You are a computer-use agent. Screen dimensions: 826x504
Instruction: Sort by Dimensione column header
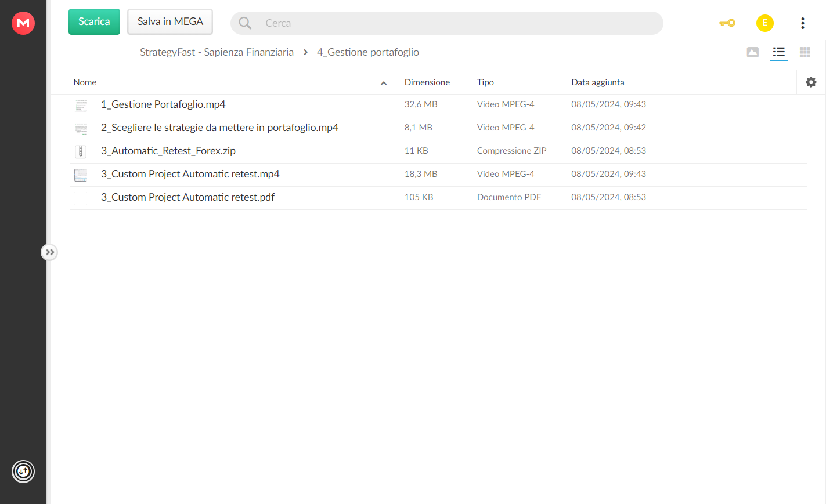coord(427,82)
